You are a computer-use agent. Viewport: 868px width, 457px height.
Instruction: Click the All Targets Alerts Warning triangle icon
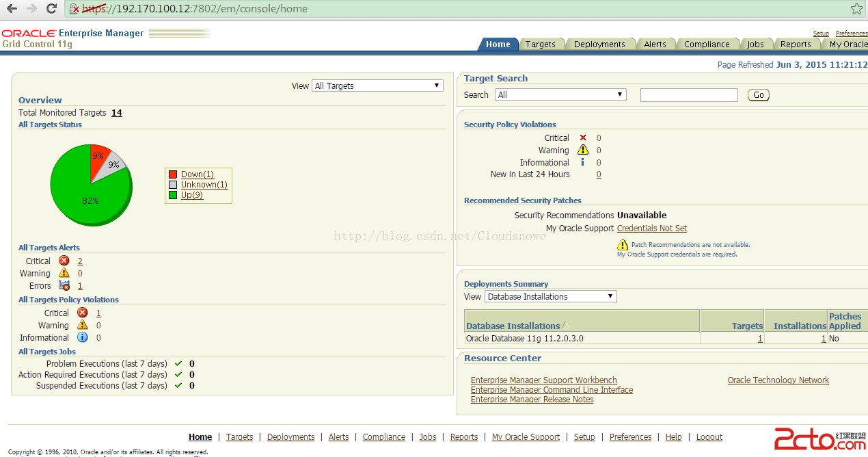click(x=64, y=273)
